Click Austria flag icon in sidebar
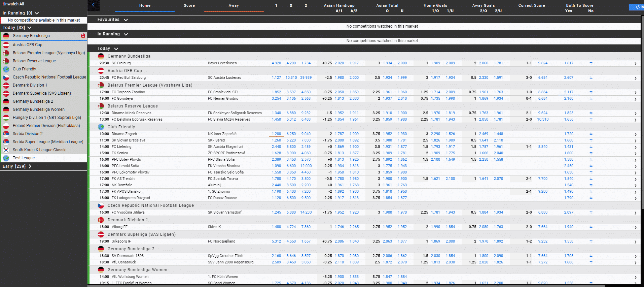This screenshot has width=644, height=287. click(x=6, y=45)
